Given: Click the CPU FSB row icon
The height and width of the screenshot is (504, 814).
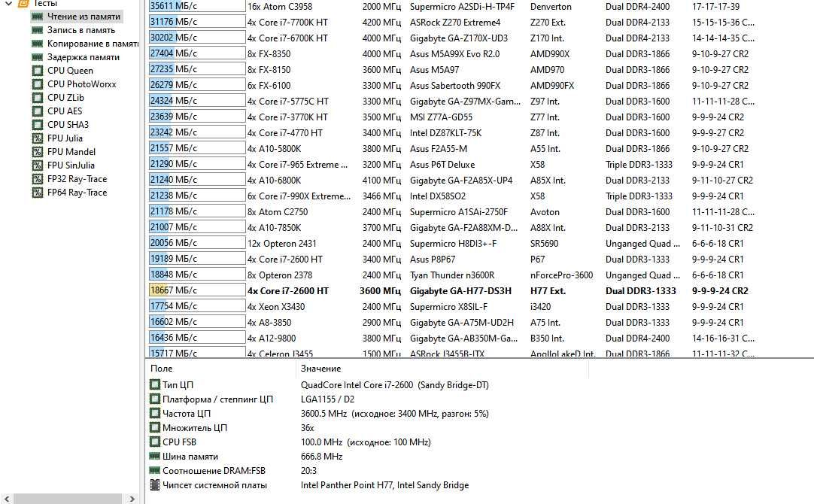Looking at the screenshot, I should coord(155,442).
